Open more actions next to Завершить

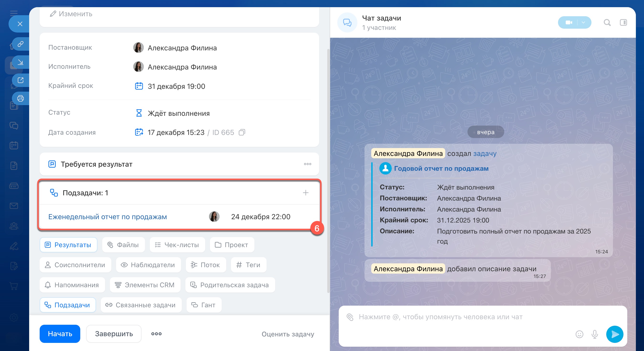click(156, 334)
